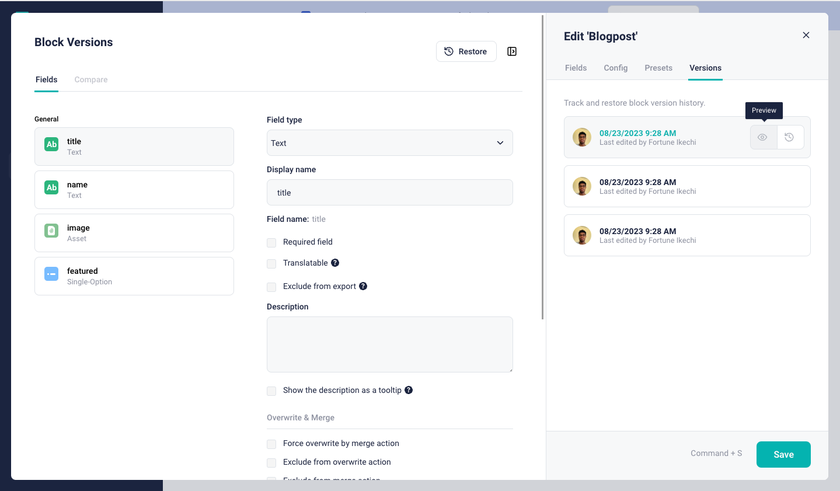The image size is (840, 491).
Task: Select the name field row
Action: (x=134, y=190)
